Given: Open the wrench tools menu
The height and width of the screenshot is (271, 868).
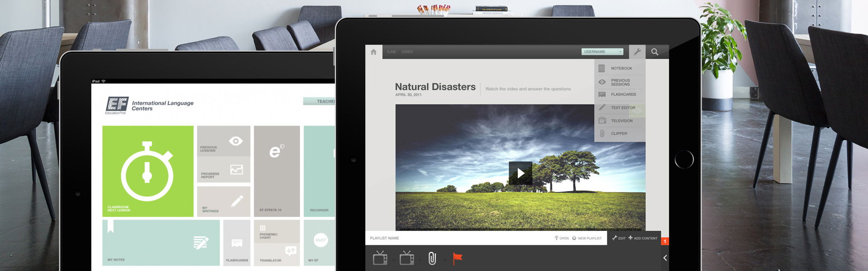Looking at the screenshot, I should 637,52.
